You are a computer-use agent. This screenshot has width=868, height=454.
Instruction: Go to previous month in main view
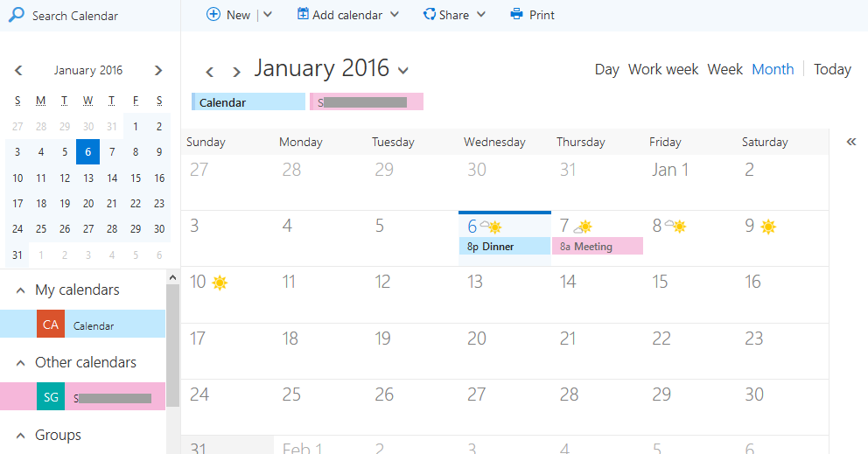[209, 72]
